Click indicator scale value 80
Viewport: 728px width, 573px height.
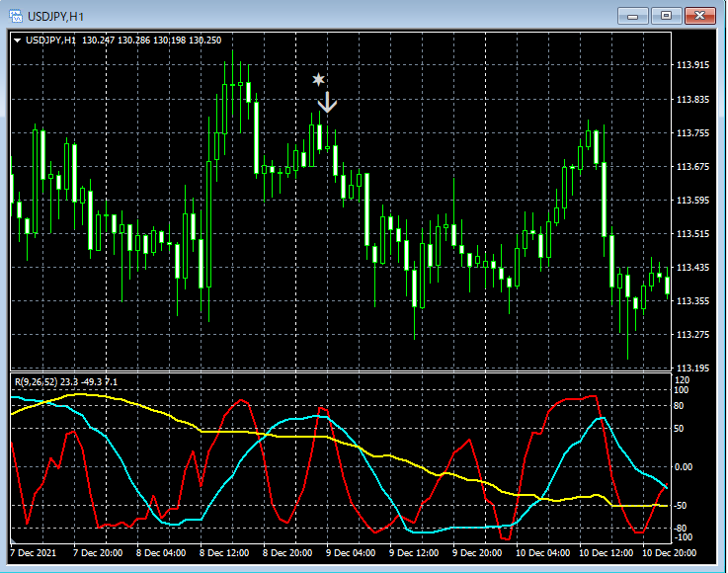pos(679,406)
